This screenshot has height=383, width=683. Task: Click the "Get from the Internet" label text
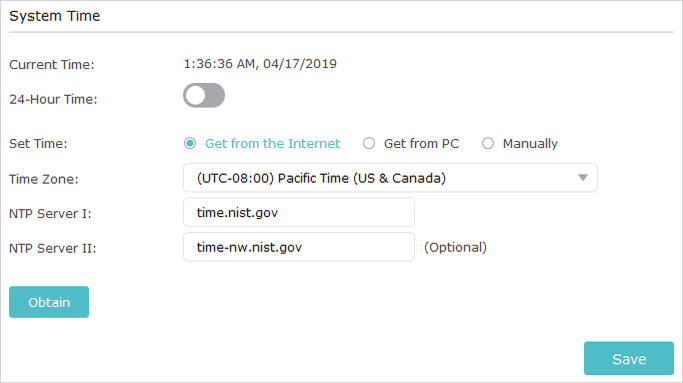(273, 143)
